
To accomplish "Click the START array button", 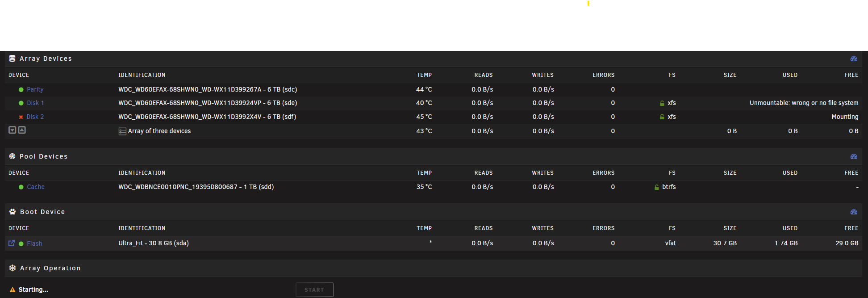I will pyautogui.click(x=315, y=290).
